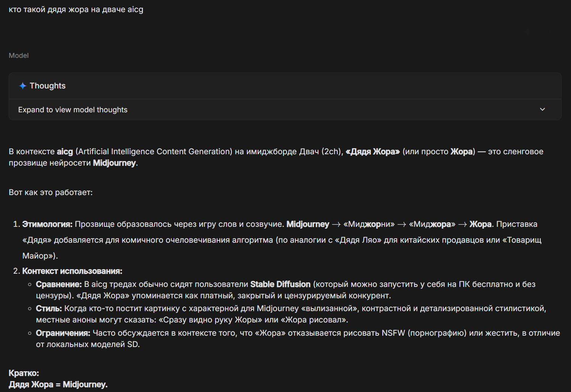This screenshot has width=571, height=392.
Task: Click bold 'Stable Diffusion' in the bullet
Action: [x=280, y=284]
